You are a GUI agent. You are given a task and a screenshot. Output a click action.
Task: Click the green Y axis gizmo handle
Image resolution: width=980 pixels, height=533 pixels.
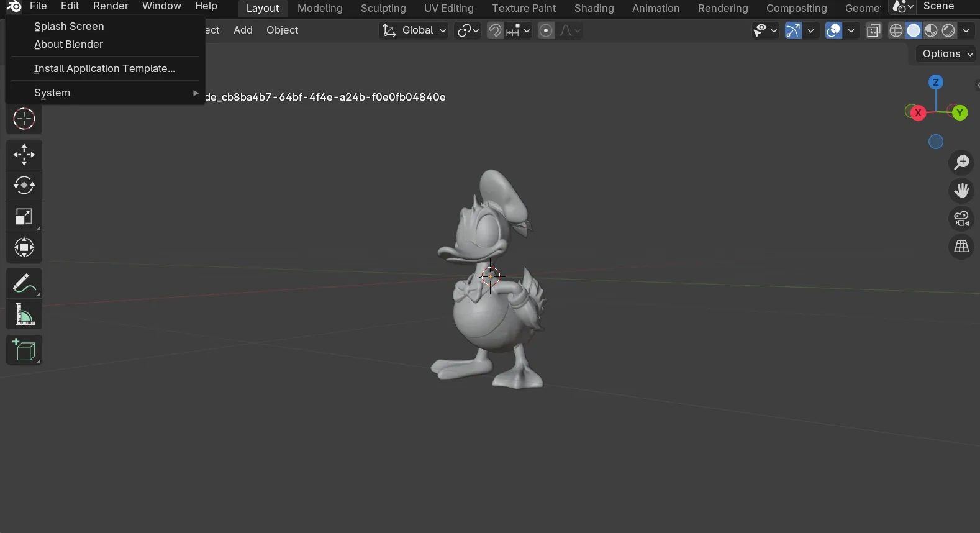click(960, 112)
